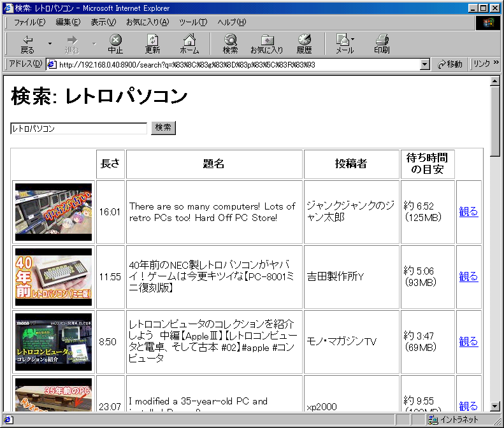Click the title レトロコンピュータのコレクションを紹介しよう

coord(212,341)
